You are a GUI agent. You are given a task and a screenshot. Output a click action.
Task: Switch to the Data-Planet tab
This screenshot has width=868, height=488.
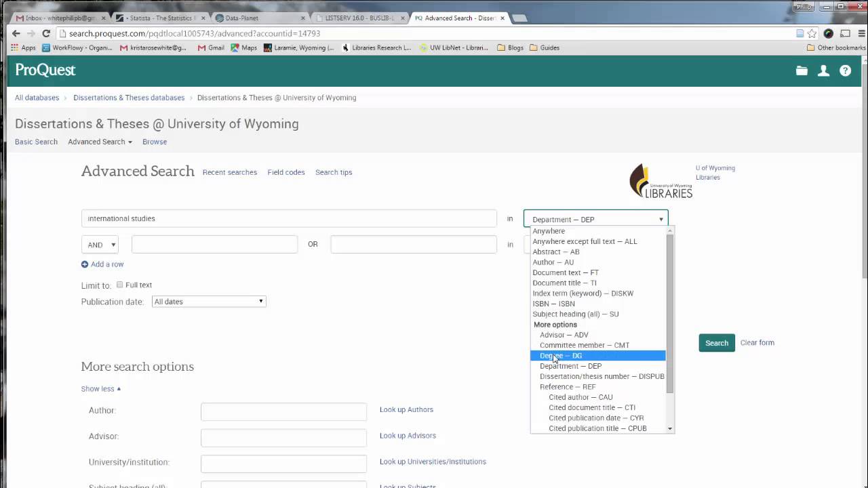tap(261, 18)
